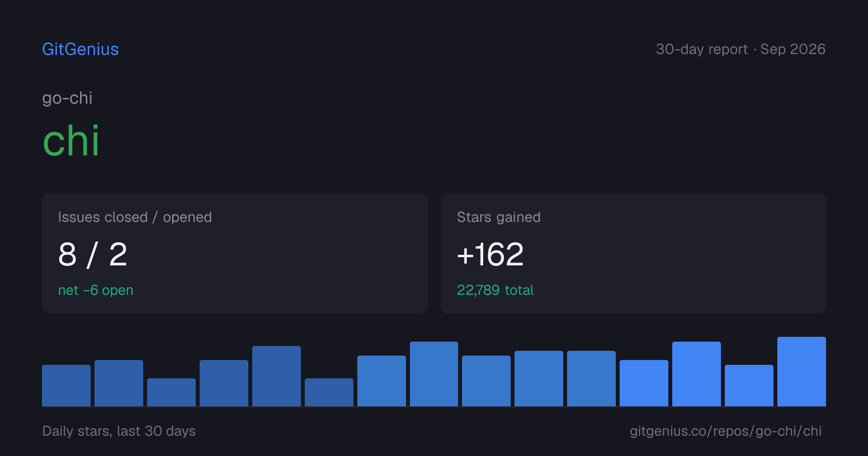Viewport: 868px width, 456px height.
Task: Open the Issues closed / opened card
Action: pyautogui.click(x=235, y=253)
